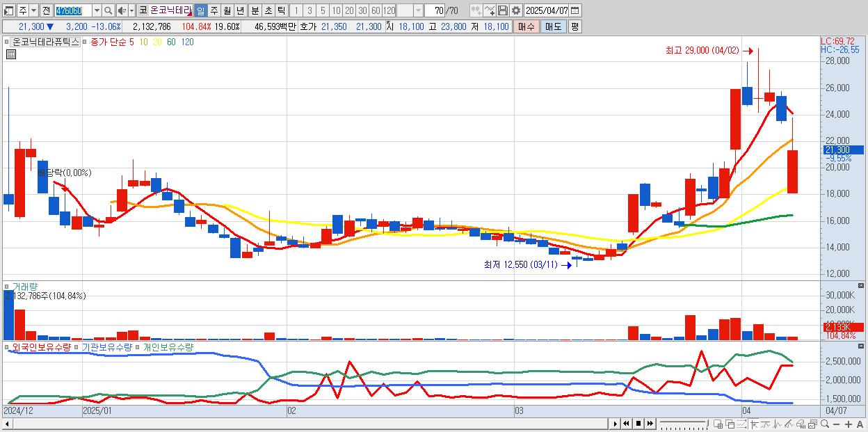Expand the stock code history dropdown
Screen dimensions: 868x432
tap(97, 10)
